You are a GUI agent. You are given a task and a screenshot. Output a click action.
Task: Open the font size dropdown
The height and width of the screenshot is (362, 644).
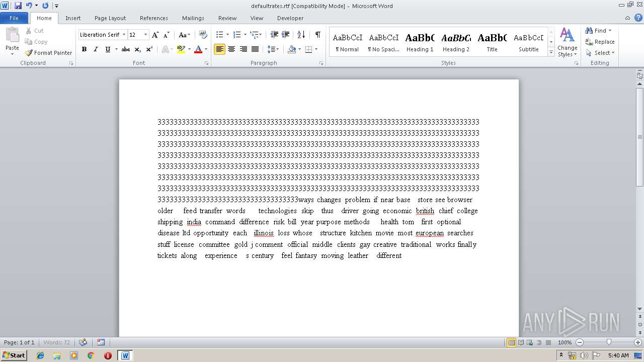146,35
